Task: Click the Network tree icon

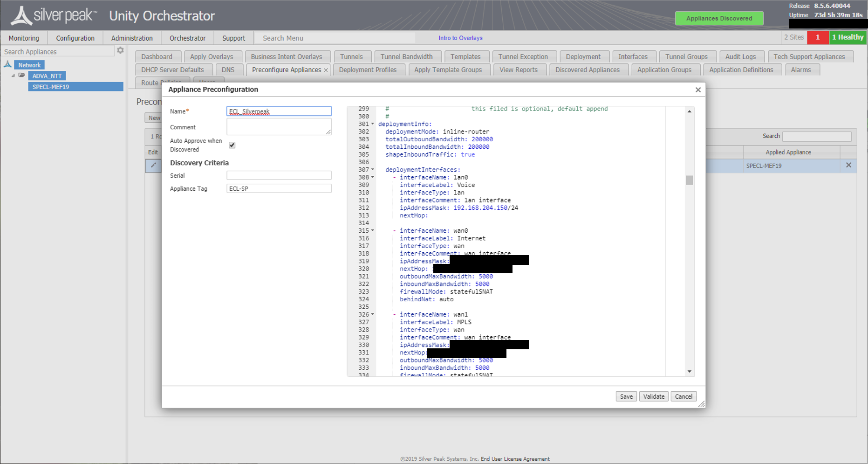Action: click(7, 64)
